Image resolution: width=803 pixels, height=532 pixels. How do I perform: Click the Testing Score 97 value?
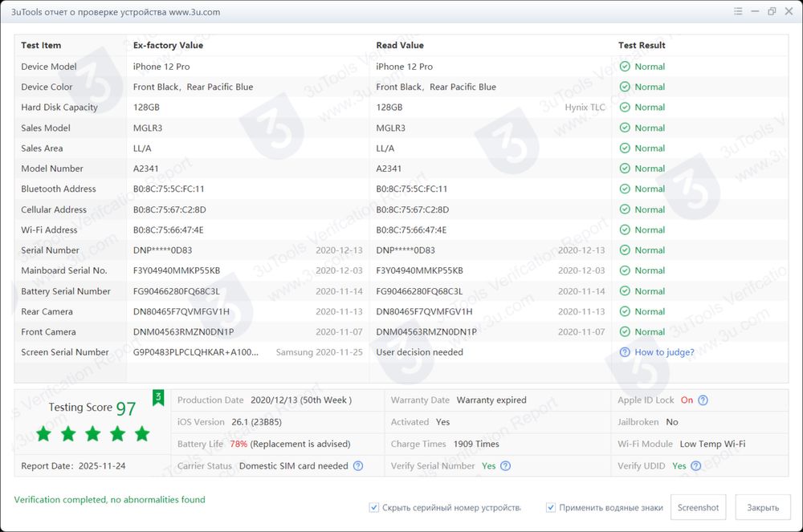tap(126, 408)
